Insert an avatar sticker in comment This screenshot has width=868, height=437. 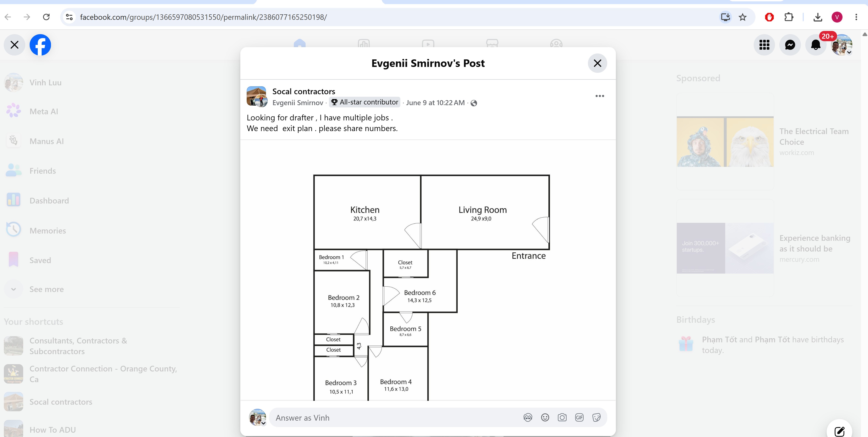click(x=528, y=418)
